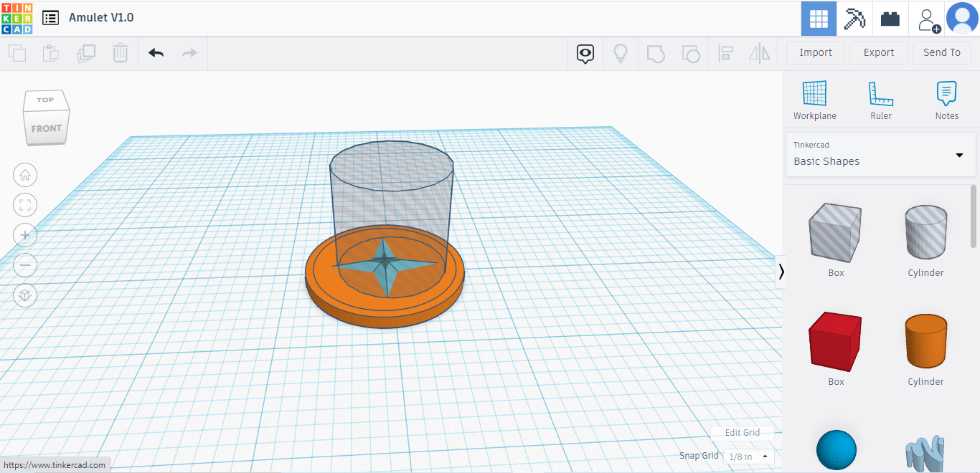Undo the last action

point(156,53)
